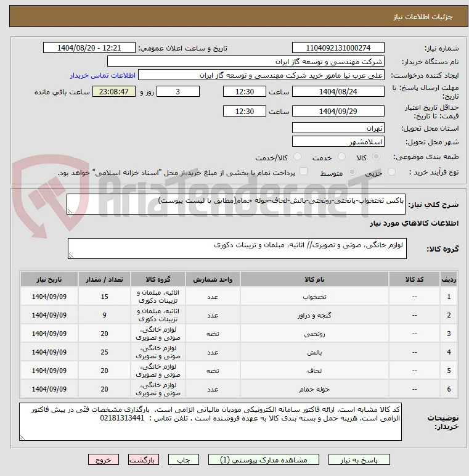469x476 pixels.
Task: Click the announcement date field 1404/08/20 - 12:21
Action: tap(89, 47)
